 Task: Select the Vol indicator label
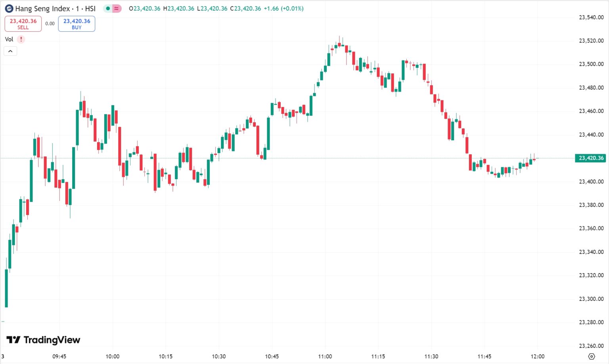(9, 39)
